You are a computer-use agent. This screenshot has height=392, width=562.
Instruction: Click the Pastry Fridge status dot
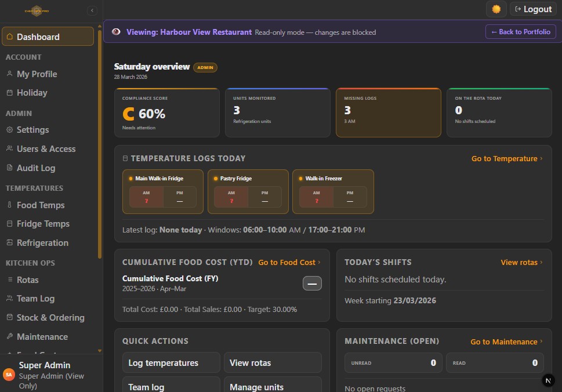coord(215,179)
